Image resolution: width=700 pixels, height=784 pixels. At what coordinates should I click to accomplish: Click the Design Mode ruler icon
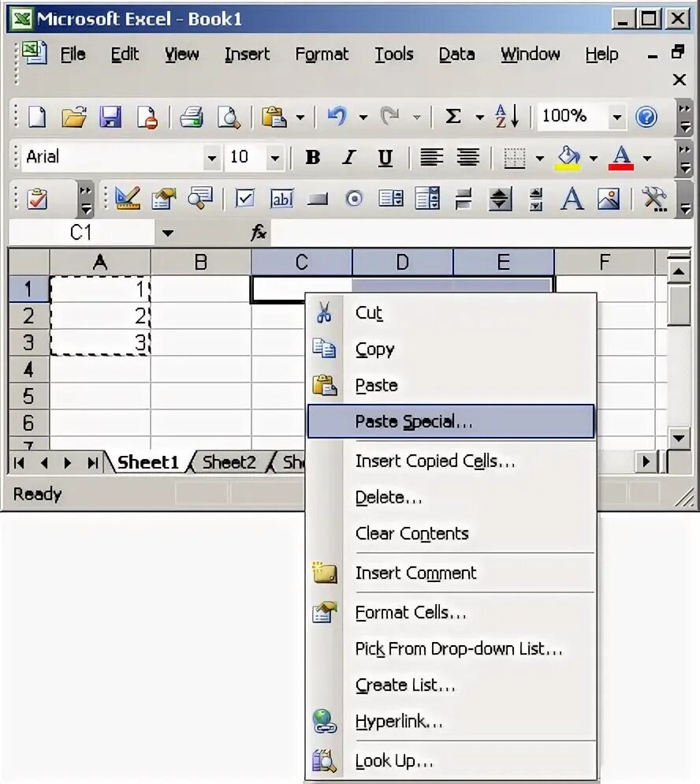point(128,199)
